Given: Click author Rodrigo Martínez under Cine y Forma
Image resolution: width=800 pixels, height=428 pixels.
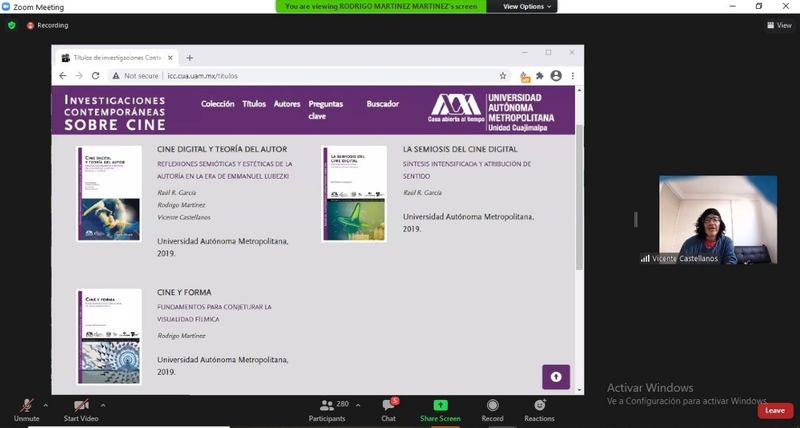Looking at the screenshot, I should click(181, 336).
